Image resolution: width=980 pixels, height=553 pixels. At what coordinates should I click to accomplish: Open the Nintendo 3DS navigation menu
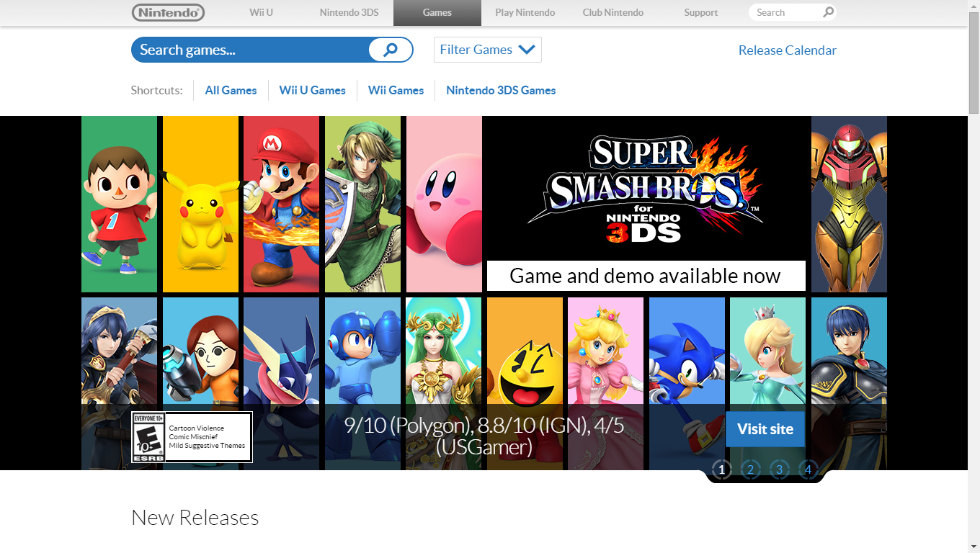click(x=349, y=12)
